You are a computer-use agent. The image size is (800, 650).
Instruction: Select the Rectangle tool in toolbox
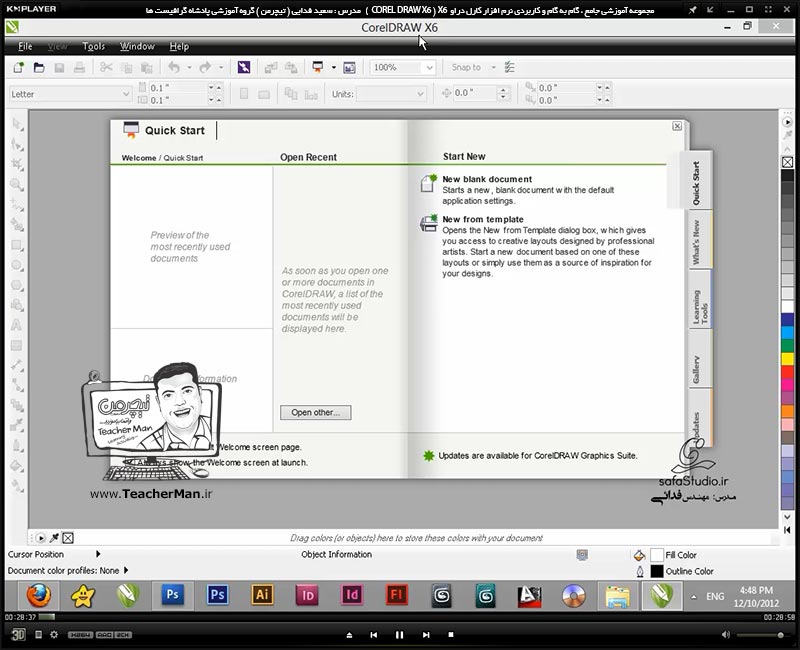tap(17, 245)
